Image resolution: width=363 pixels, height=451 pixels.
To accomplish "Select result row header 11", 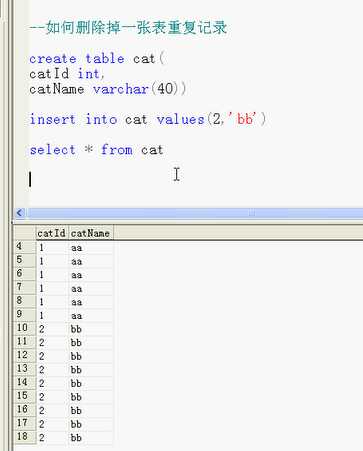I will [x=24, y=342].
